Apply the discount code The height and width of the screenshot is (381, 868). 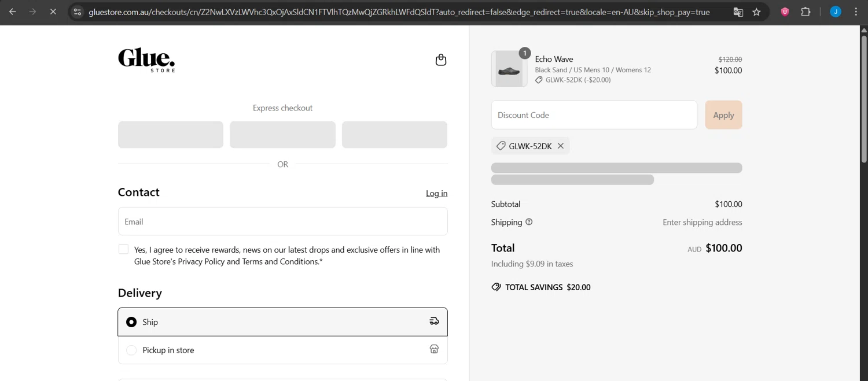723,115
